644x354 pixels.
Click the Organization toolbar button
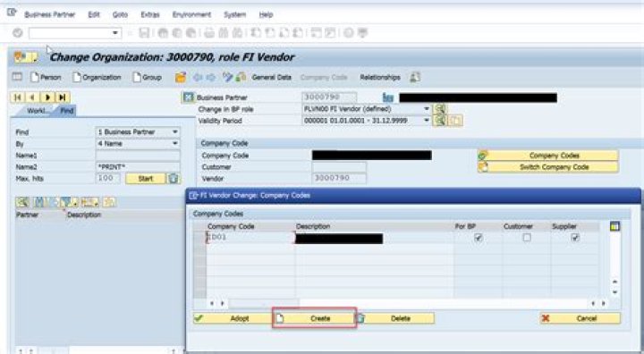point(97,77)
